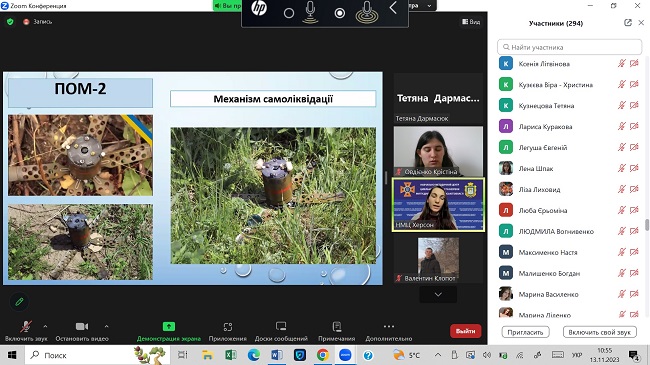The width and height of the screenshot is (650, 365).
Task: Click the red recording indicator
Action: pyautogui.click(x=26, y=22)
